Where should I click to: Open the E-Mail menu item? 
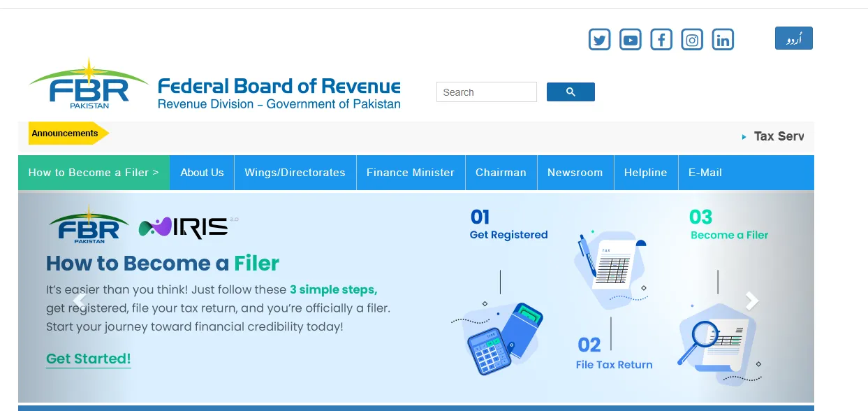pyautogui.click(x=705, y=173)
